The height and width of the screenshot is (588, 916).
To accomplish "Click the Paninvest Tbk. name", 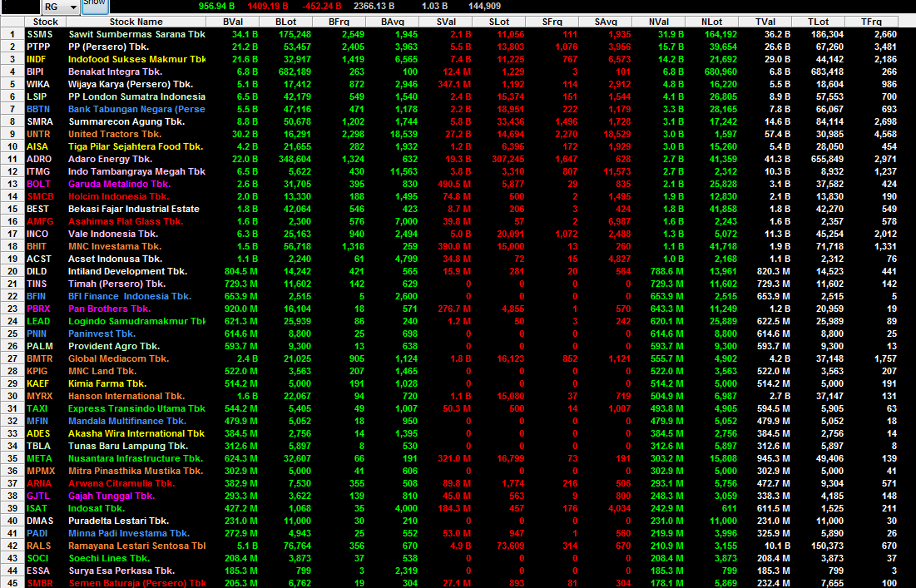I will 102,334.
